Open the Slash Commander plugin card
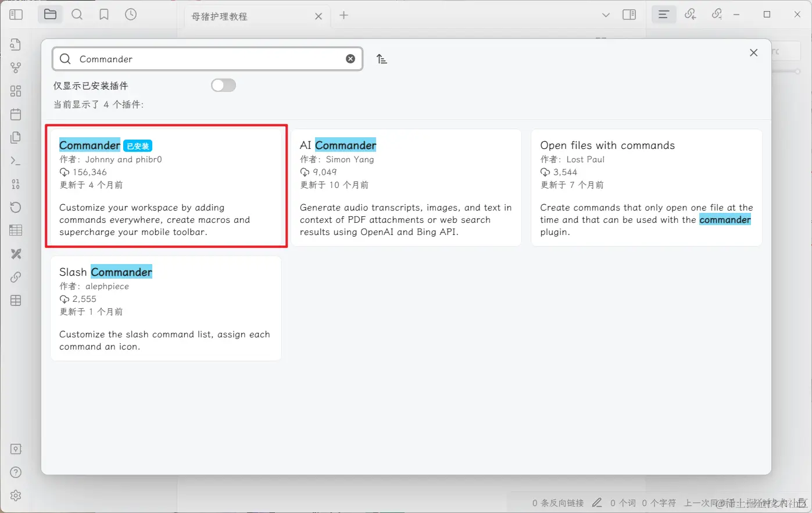Viewport: 812px width, 513px height. 166,308
